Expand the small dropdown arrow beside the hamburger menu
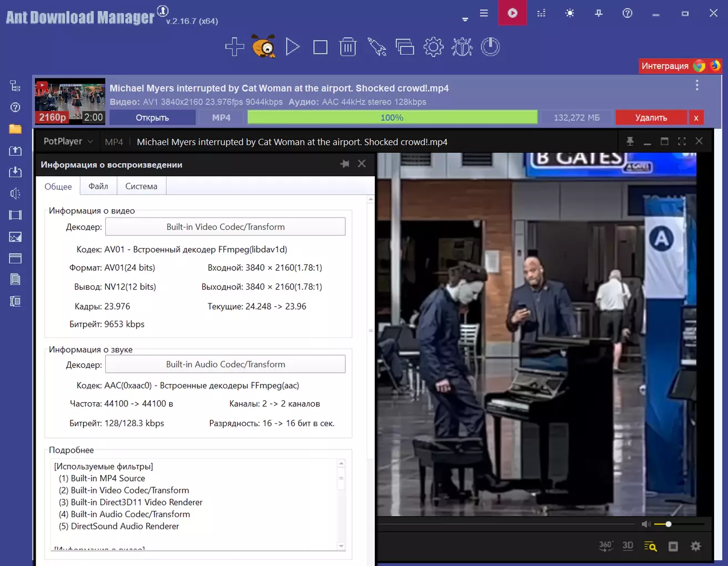This screenshot has height=566, width=728. pyautogui.click(x=465, y=19)
